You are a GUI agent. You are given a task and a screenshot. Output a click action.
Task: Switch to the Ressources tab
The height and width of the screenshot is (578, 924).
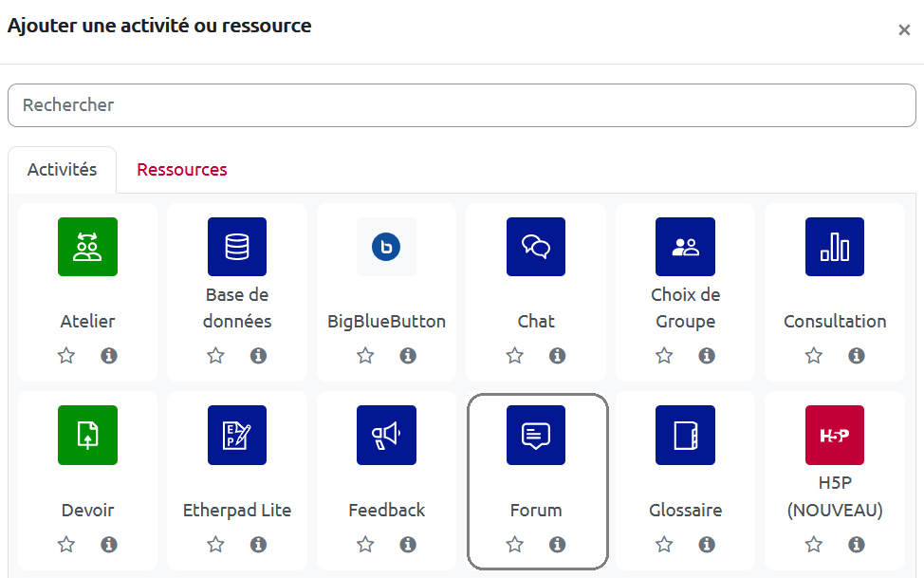click(x=182, y=170)
